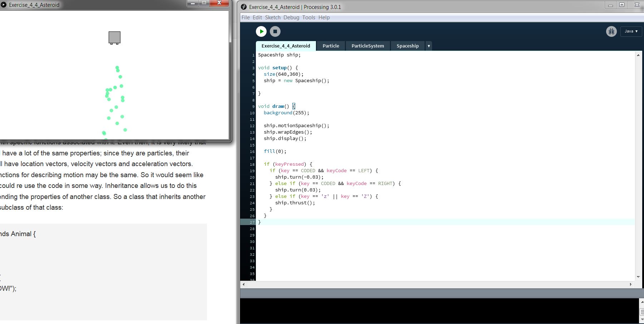Image resolution: width=644 pixels, height=324 pixels.
Task: Select the Exercise_4_4_Asteroid tab
Action: [286, 46]
